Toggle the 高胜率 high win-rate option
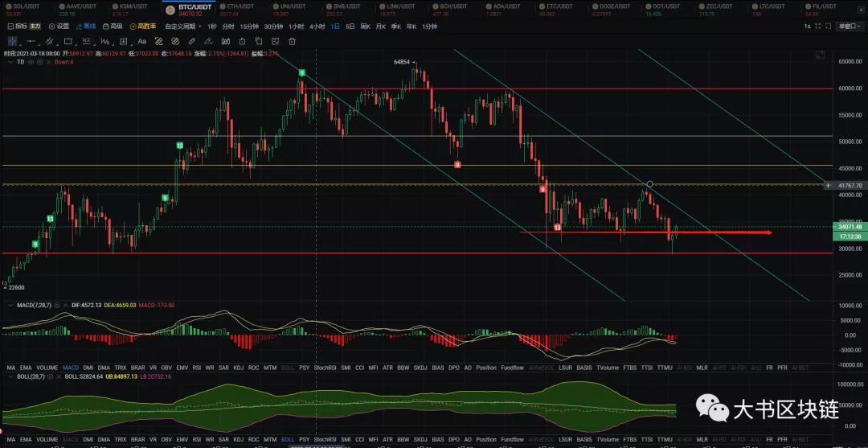Image resolution: width=868 pixels, height=448 pixels. [x=143, y=26]
